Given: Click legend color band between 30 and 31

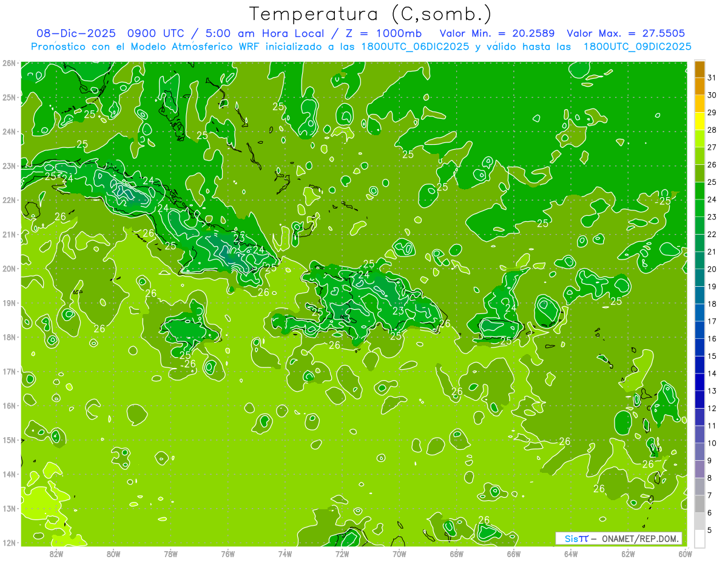Looking at the screenshot, I should pyautogui.click(x=699, y=87).
